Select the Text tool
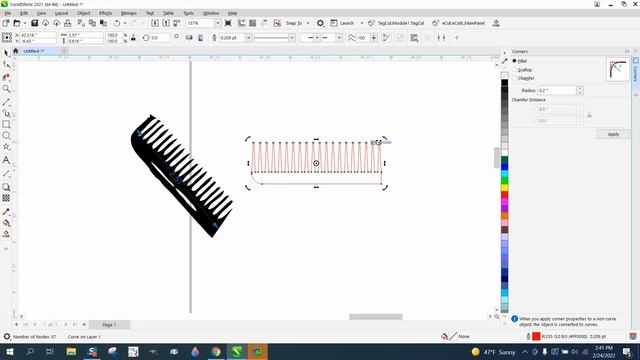 click(x=6, y=160)
